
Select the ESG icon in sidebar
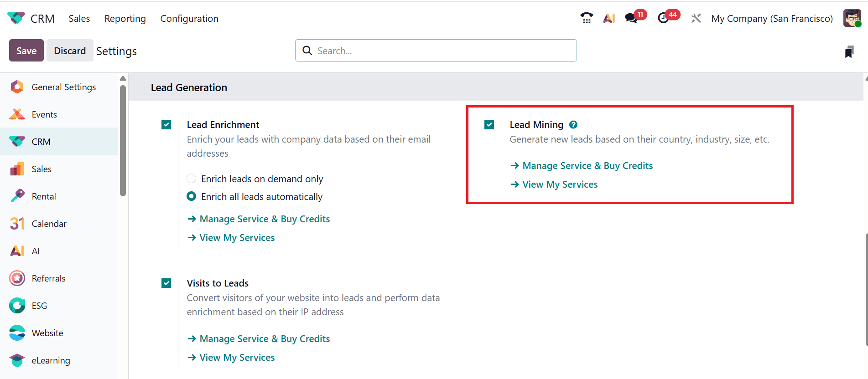(17, 306)
